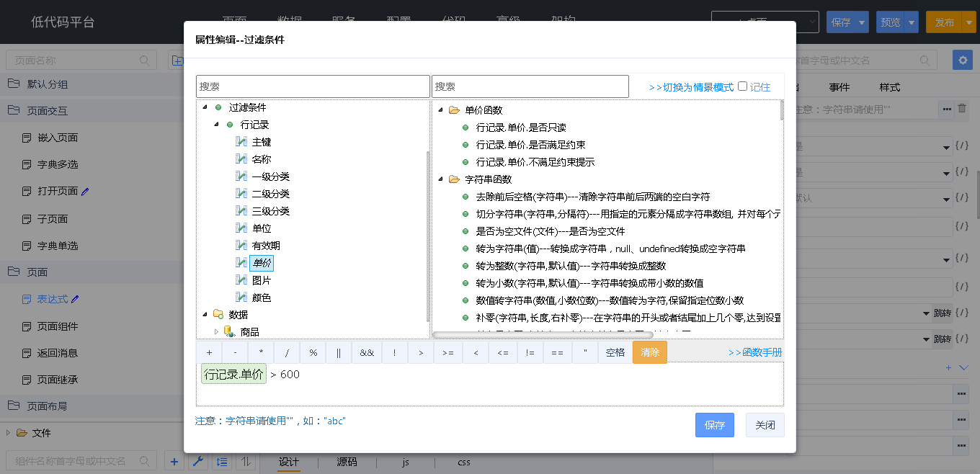The height and width of the screenshot is (474, 980).
Task: Collapse the 数据 tree node
Action: [x=205, y=315]
